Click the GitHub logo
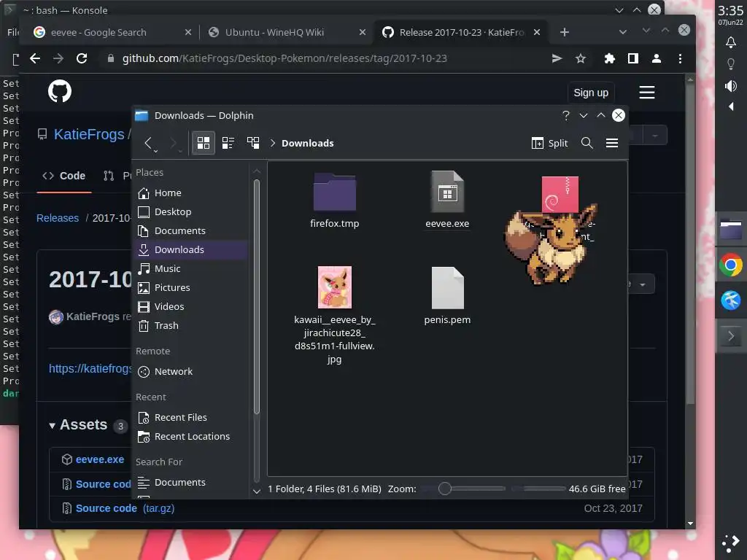The width and height of the screenshot is (747, 560). [60, 91]
